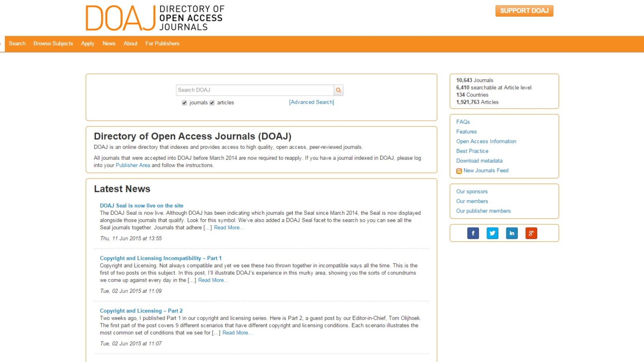644x362 pixels.
Task: Open the DOAJ Google Plus icon
Action: click(x=531, y=233)
